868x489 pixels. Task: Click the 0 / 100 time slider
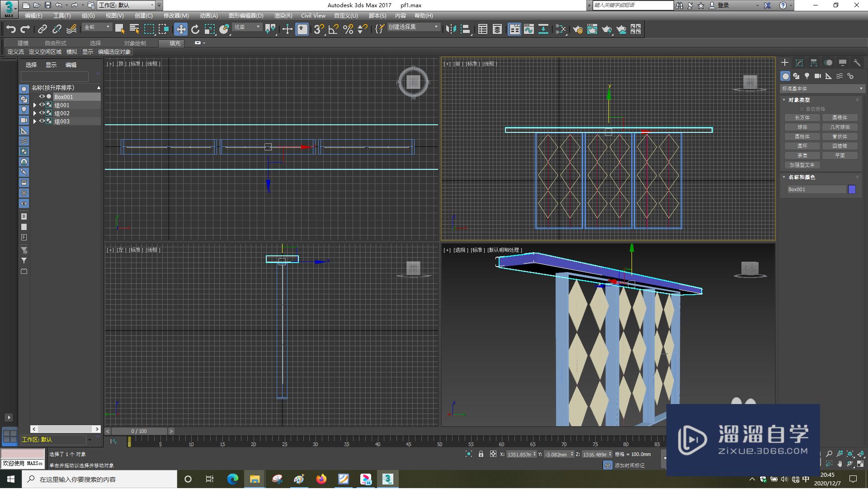tap(139, 431)
